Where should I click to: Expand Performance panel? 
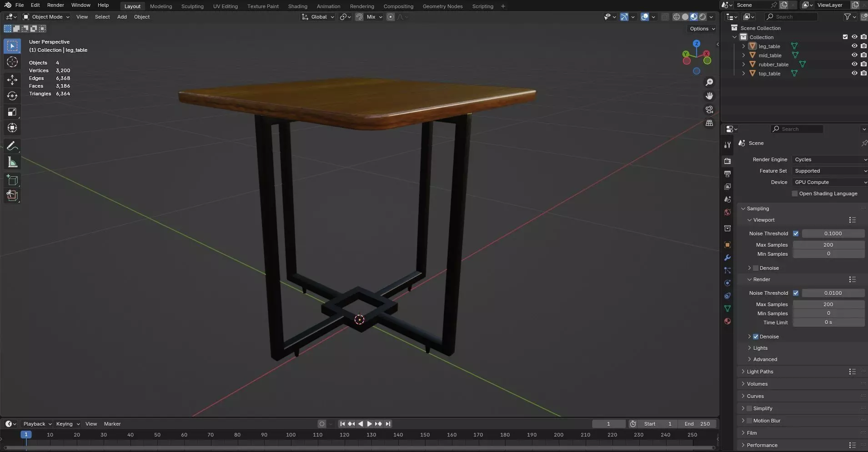click(762, 445)
